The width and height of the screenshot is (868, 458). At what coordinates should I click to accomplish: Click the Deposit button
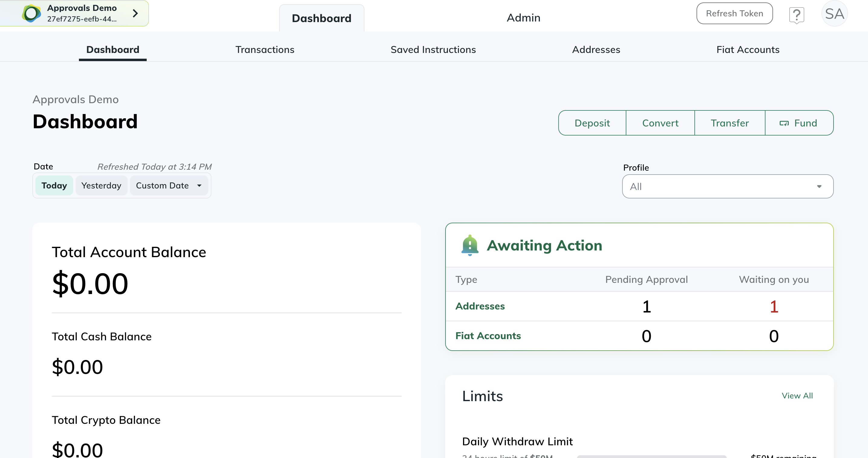click(x=592, y=123)
